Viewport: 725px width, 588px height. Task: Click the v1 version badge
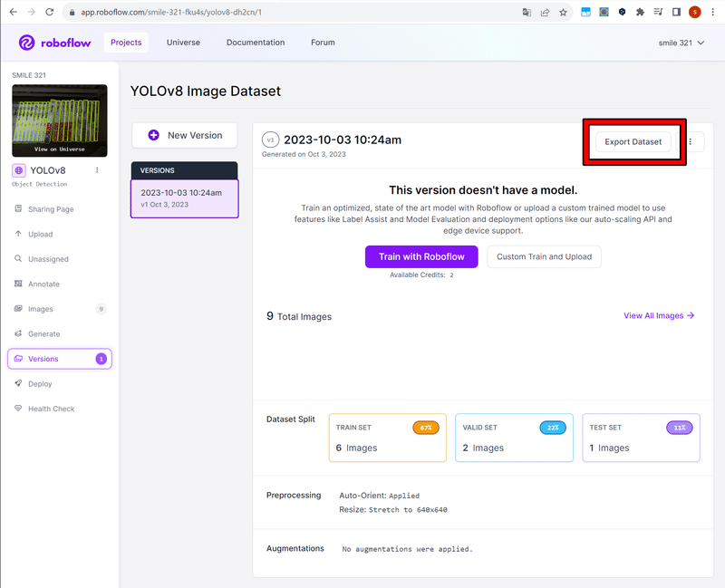click(270, 140)
